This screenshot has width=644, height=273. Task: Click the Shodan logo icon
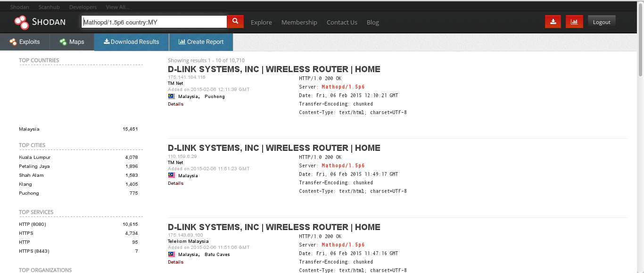coord(21,22)
